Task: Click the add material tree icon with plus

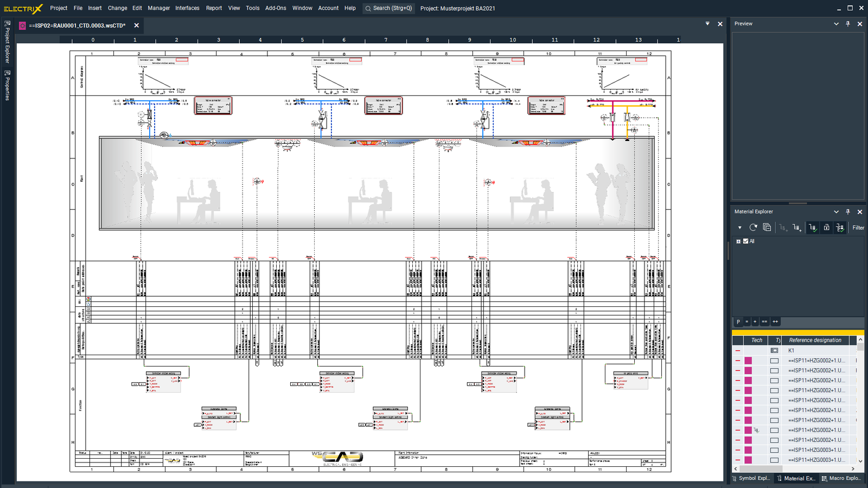Action: tap(796, 228)
